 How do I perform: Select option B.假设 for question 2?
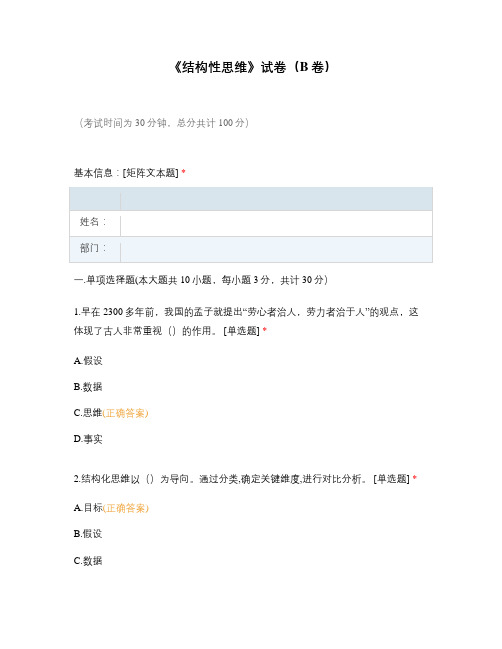click(x=88, y=534)
